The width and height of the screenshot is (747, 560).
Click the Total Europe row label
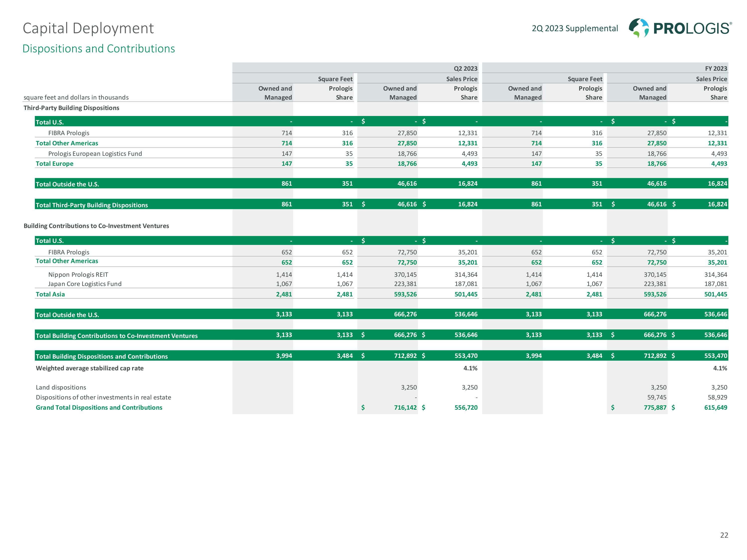click(54, 164)
